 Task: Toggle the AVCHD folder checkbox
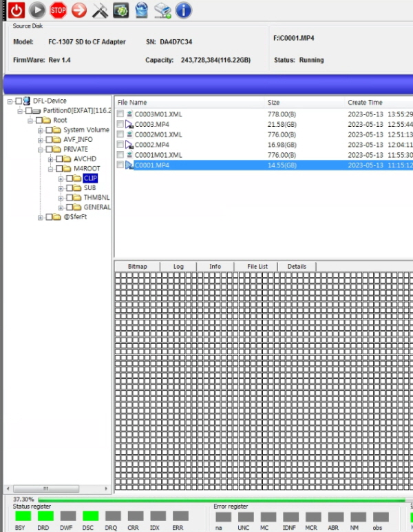tap(59, 159)
